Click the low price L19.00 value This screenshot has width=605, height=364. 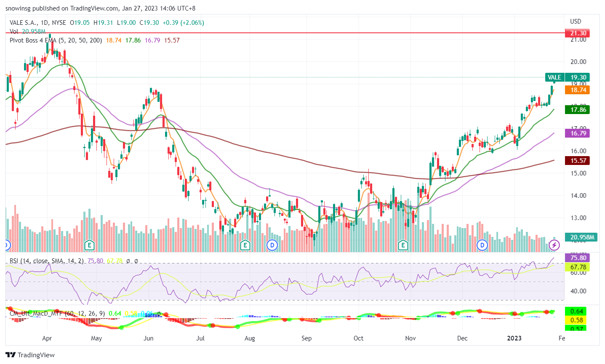(126, 23)
